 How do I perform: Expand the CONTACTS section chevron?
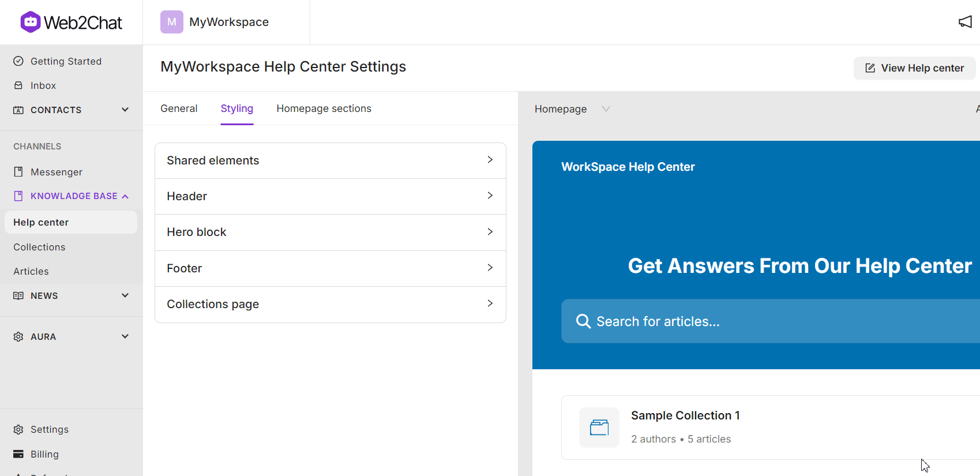click(x=125, y=110)
